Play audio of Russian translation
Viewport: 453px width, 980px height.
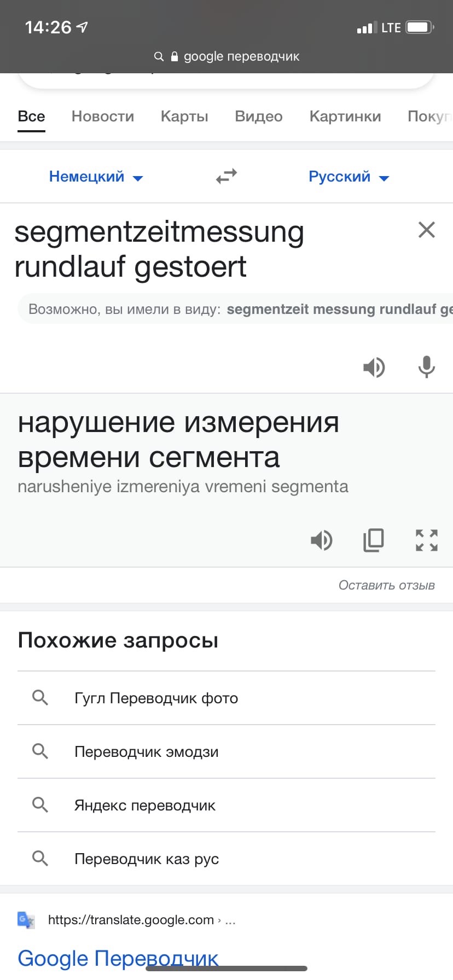[x=322, y=540]
